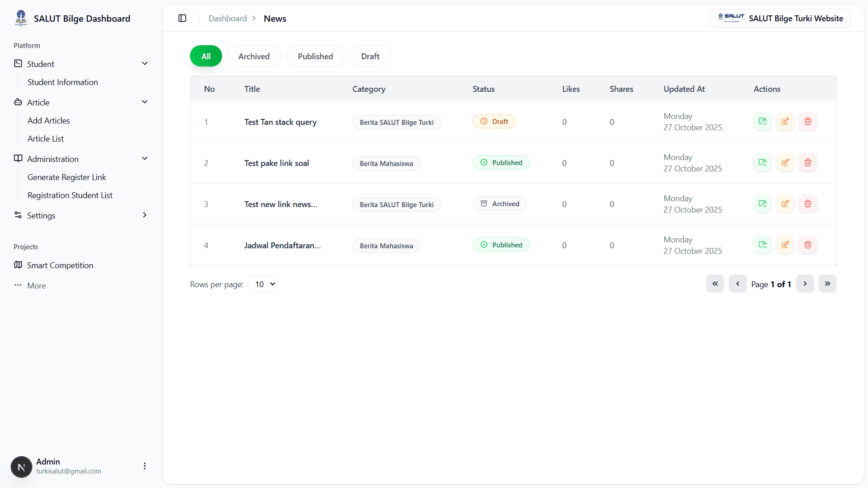Click green status-change icon for Jadwal Pendaftaran row
The width and height of the screenshot is (868, 488).
click(762, 245)
